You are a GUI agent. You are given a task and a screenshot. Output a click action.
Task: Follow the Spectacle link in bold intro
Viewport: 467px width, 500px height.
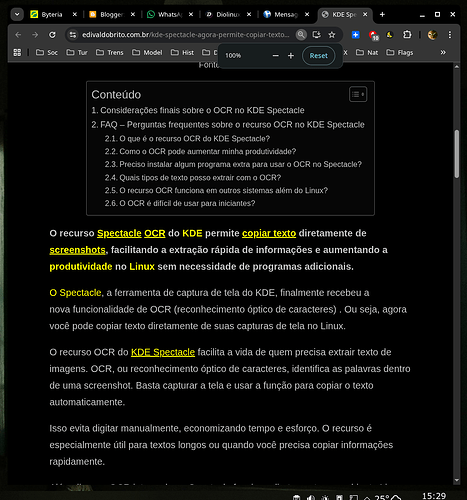119,233
